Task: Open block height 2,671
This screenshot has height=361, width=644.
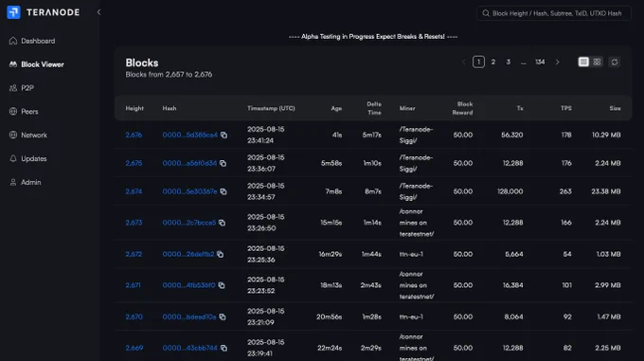Action: 134,285
